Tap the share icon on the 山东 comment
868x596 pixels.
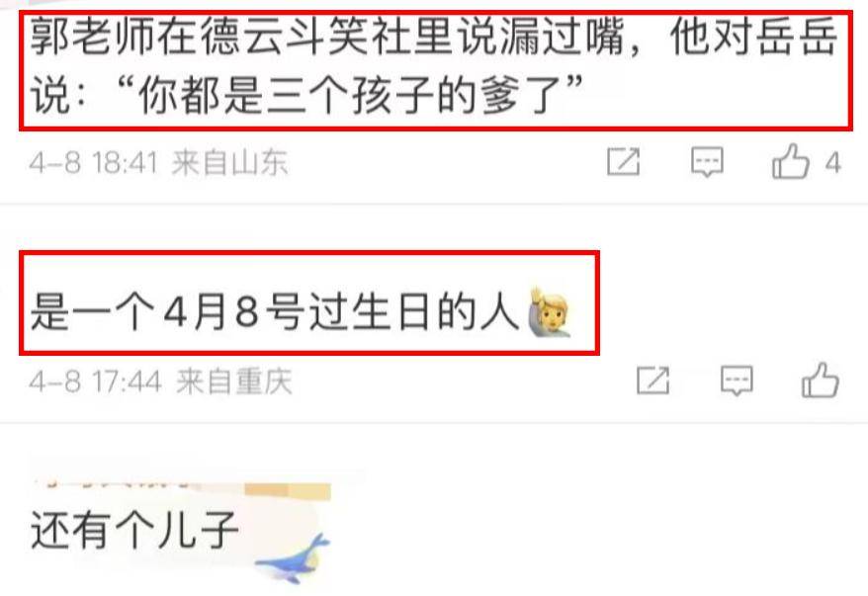click(x=624, y=161)
